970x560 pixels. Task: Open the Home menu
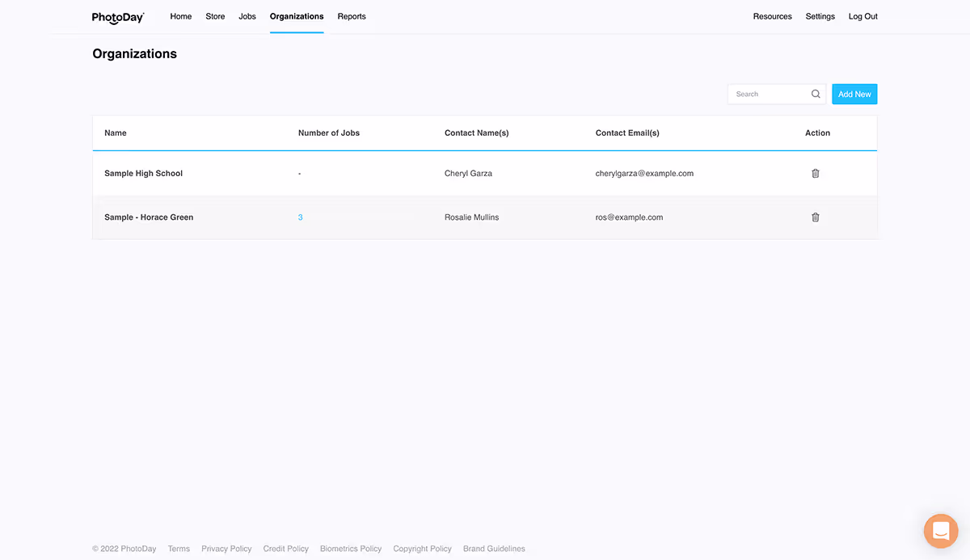pos(181,16)
